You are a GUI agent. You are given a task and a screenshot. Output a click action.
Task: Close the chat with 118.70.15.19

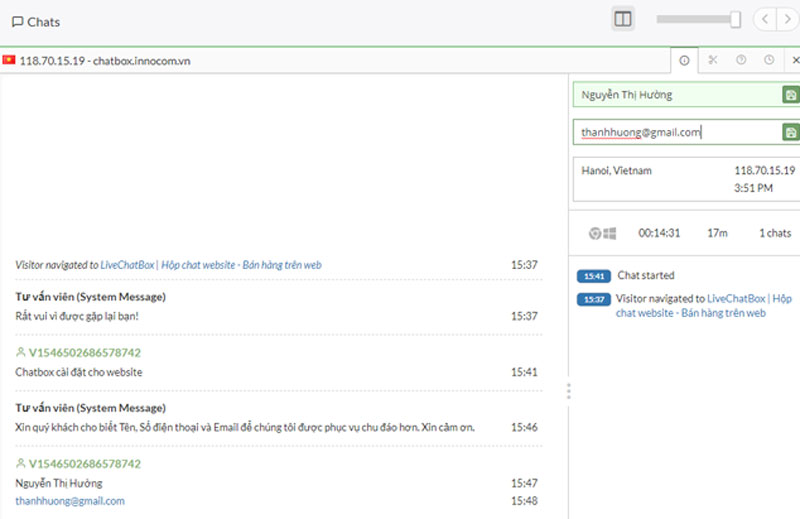pyautogui.click(x=795, y=60)
